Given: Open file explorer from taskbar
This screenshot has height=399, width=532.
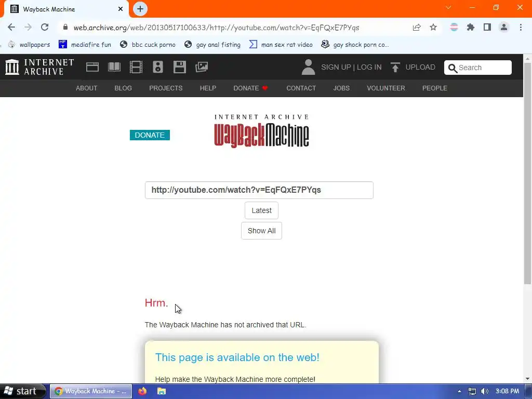Looking at the screenshot, I should pyautogui.click(x=162, y=391).
